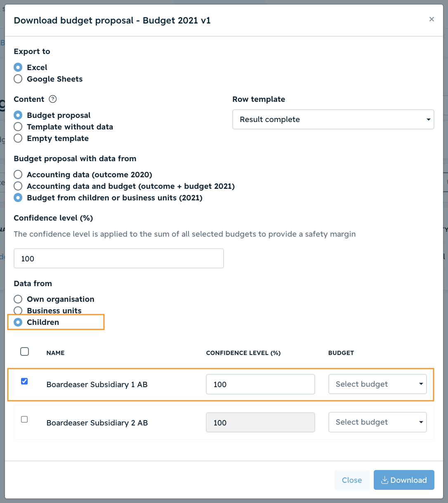Open budget dropdown for Subsidiary 2 AB
The height and width of the screenshot is (503, 448).
pyautogui.click(x=377, y=422)
